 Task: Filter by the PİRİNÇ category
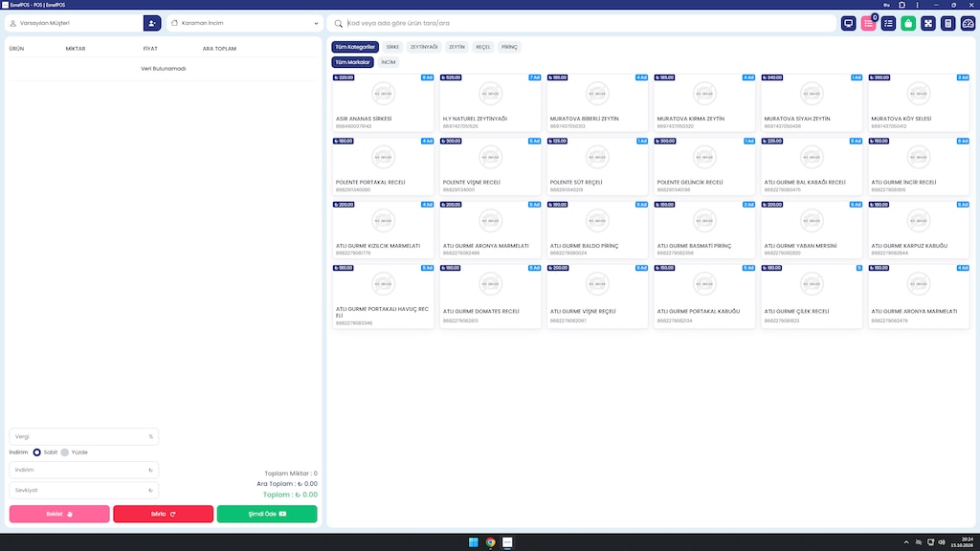tap(509, 47)
